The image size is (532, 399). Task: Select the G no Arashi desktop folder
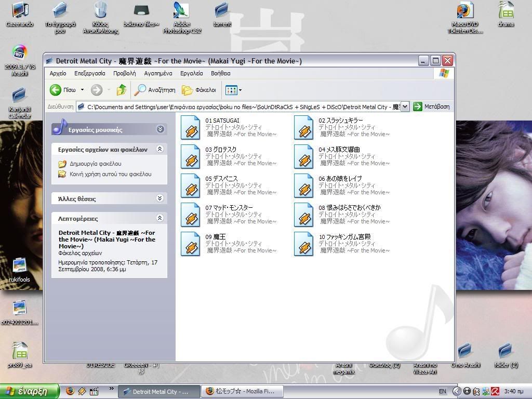pyautogui.click(x=465, y=355)
